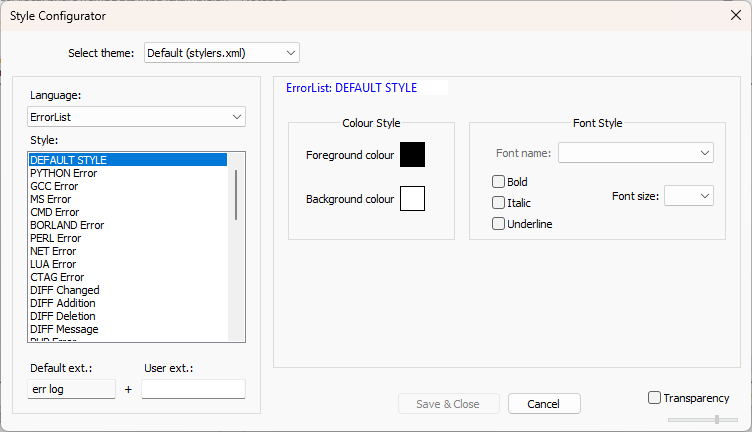Select DIFF Message style
The height and width of the screenshot is (432, 752).
[128, 329]
